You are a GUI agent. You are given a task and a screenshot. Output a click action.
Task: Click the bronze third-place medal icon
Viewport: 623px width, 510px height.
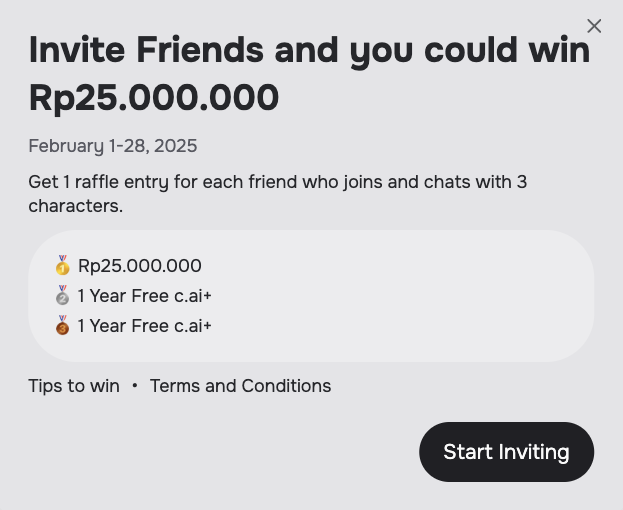point(62,325)
